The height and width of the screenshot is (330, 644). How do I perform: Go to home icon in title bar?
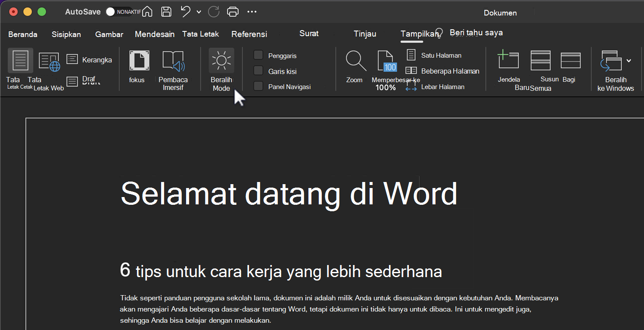pos(147,12)
